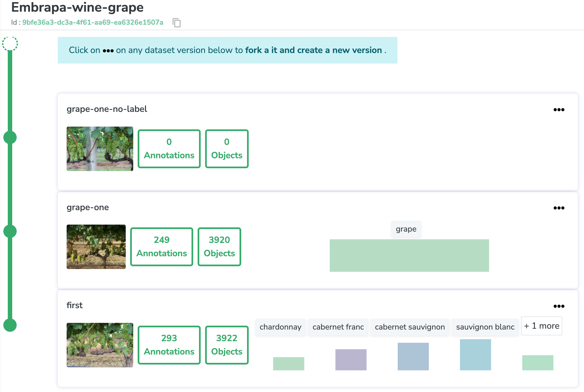Open the grape-one preview thumbnail
Viewport: 584px width, 392px height.
(x=96, y=247)
